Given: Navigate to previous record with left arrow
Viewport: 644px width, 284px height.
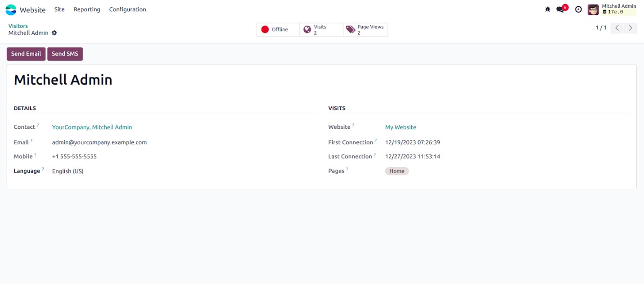Looking at the screenshot, I should [x=617, y=27].
